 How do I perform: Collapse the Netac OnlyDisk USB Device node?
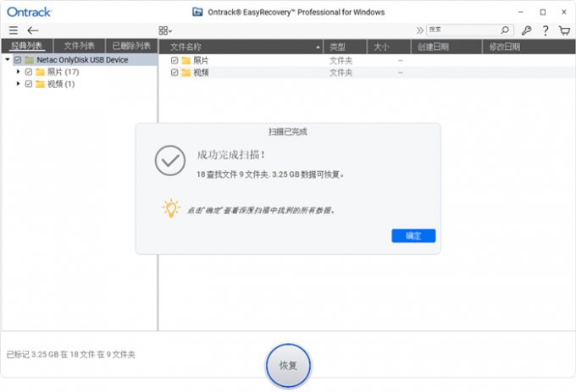pos(8,59)
